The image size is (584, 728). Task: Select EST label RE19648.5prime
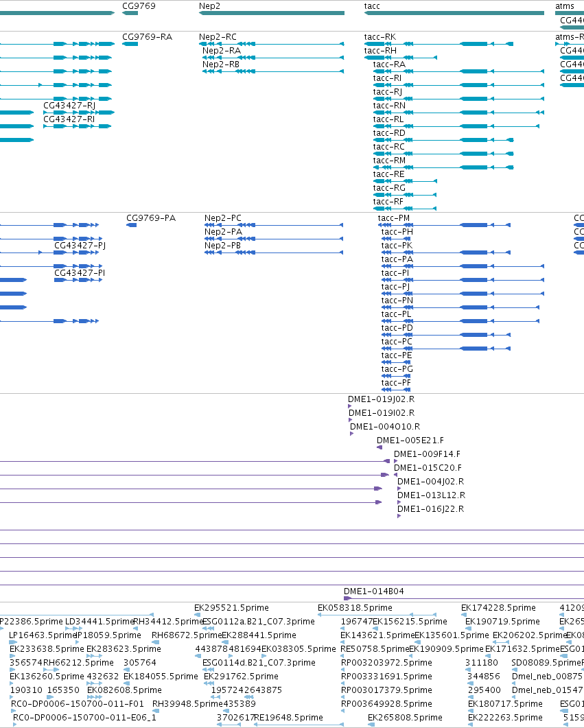[x=288, y=717]
